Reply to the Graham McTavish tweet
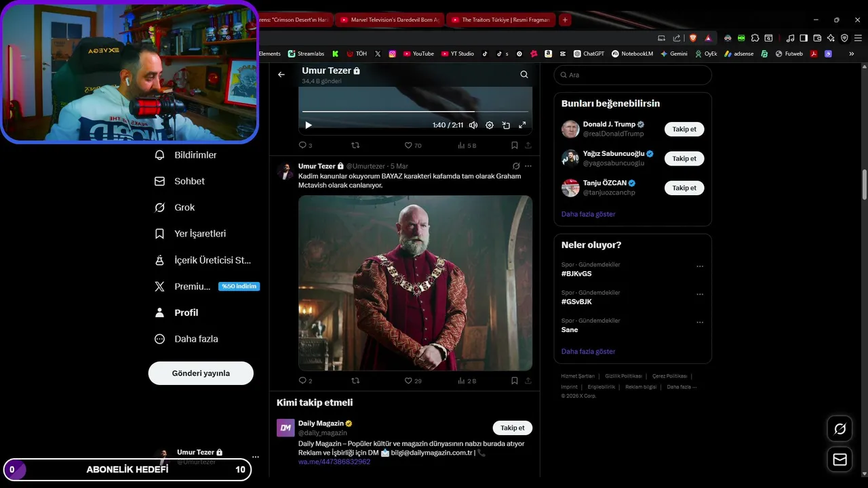 tap(305, 381)
